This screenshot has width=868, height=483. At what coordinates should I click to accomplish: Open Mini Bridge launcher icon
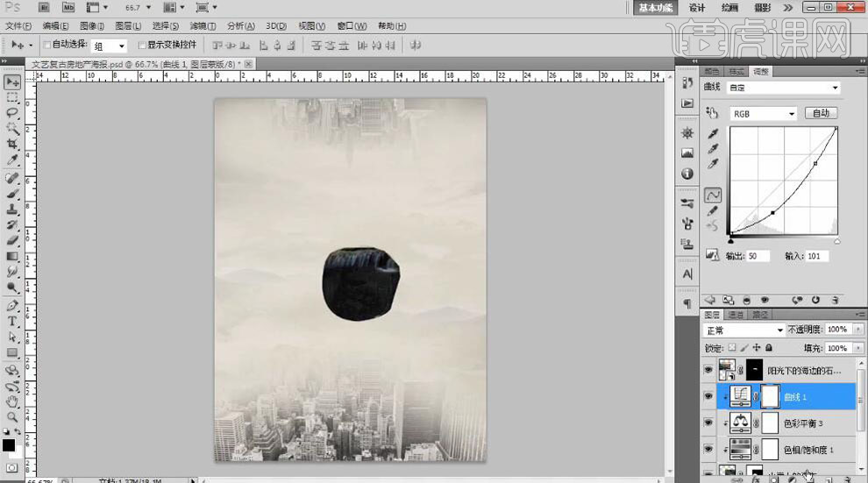[x=68, y=7]
